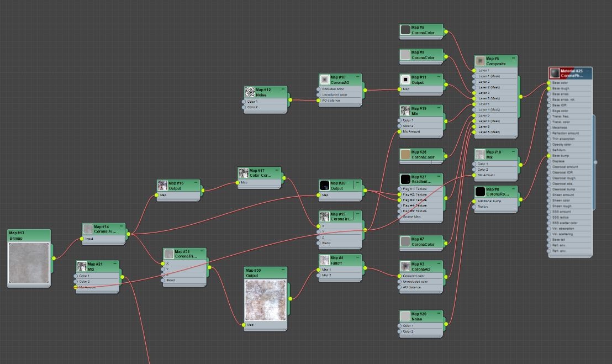The height and width of the screenshot is (364, 612).
Task: Click the Map #14 CoronaUv node title
Action: click(105, 229)
